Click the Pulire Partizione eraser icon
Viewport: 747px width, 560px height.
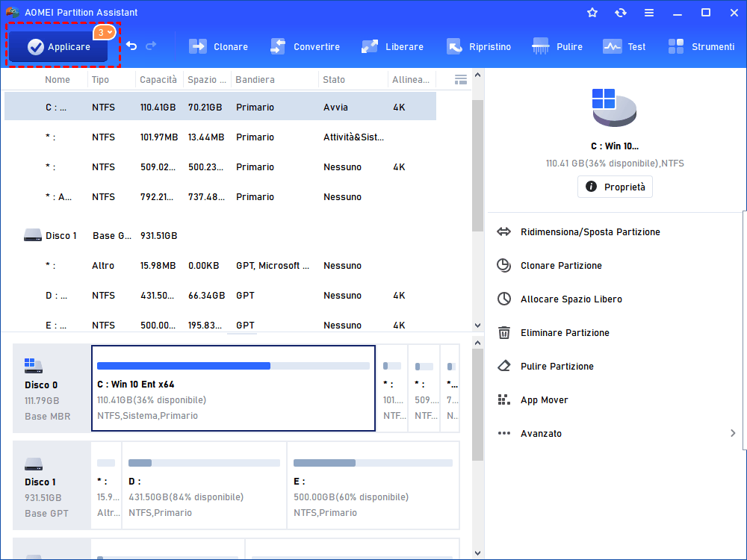coord(503,366)
